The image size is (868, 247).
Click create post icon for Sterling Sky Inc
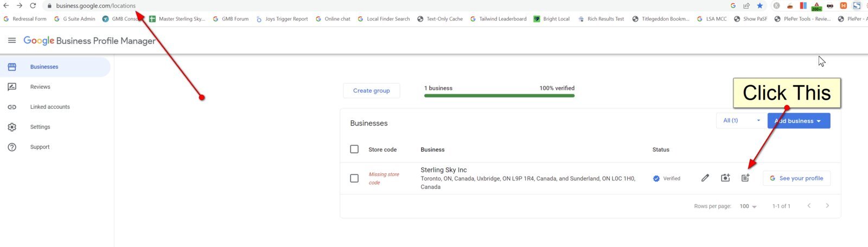(x=745, y=178)
